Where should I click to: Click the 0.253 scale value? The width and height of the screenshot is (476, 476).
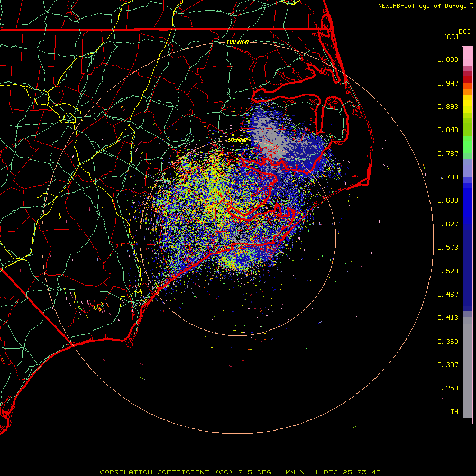(x=448, y=388)
